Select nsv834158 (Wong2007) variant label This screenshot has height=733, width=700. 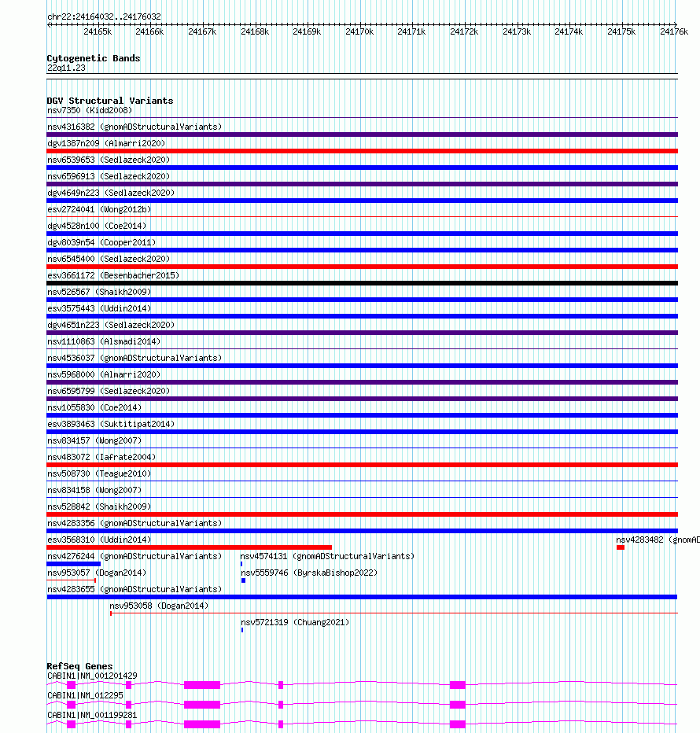point(94,491)
